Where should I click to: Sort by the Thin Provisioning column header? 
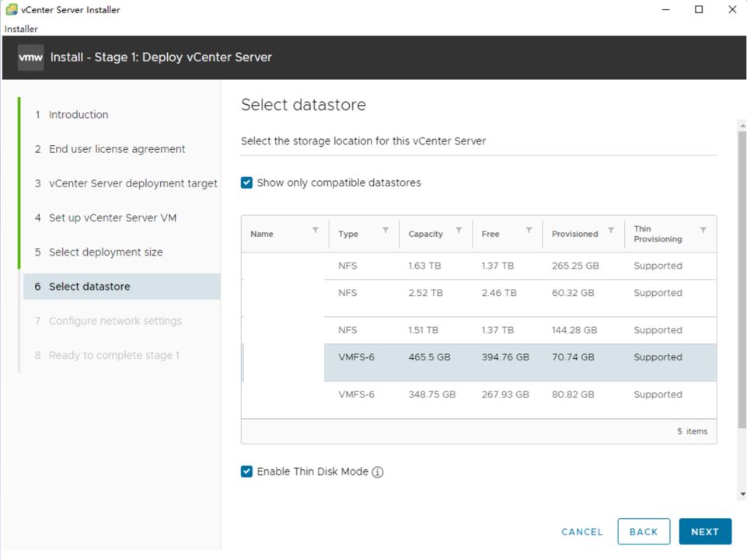[x=658, y=234]
